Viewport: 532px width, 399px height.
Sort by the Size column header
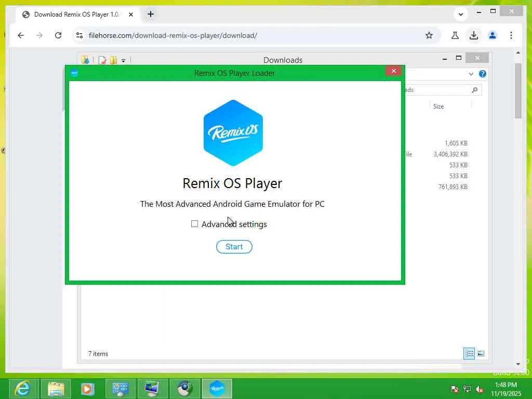pyautogui.click(x=438, y=106)
